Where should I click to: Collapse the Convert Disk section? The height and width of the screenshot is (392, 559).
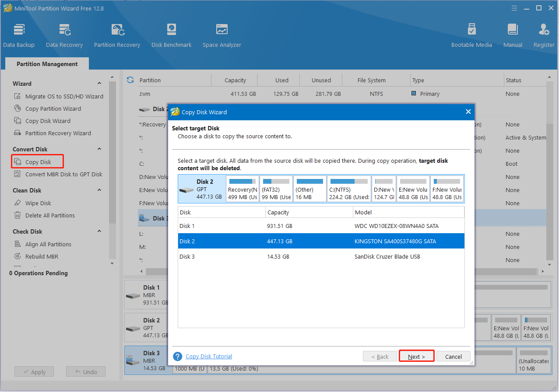(99, 149)
